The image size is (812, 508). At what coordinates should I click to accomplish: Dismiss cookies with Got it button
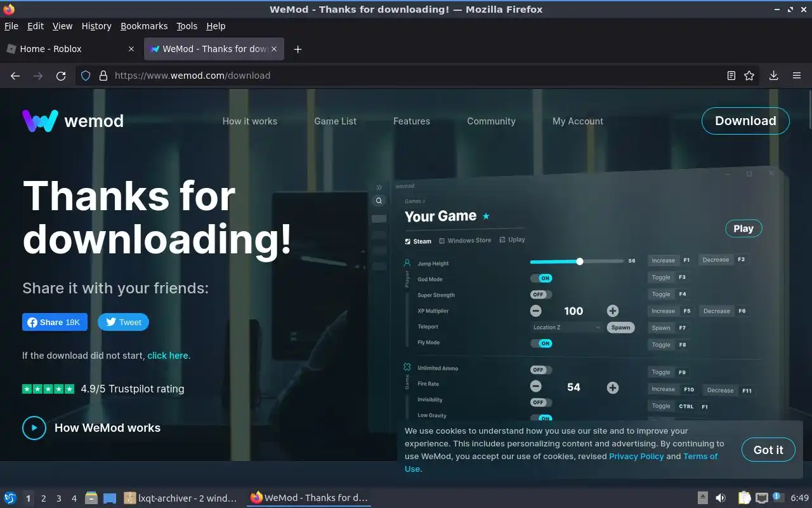[x=768, y=450]
